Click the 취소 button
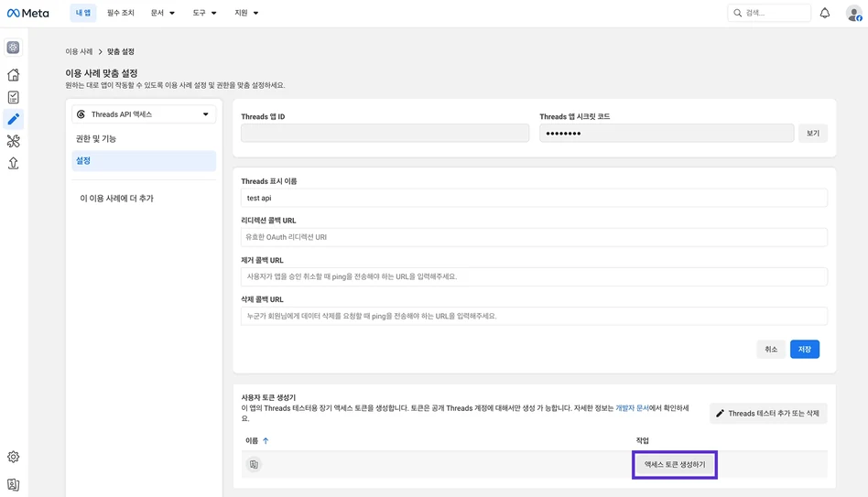Image resolution: width=868 pixels, height=497 pixels. coord(771,350)
